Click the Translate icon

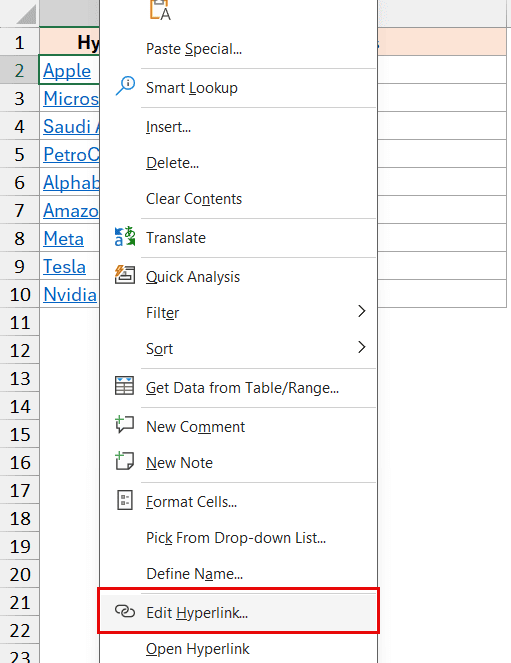click(x=125, y=236)
